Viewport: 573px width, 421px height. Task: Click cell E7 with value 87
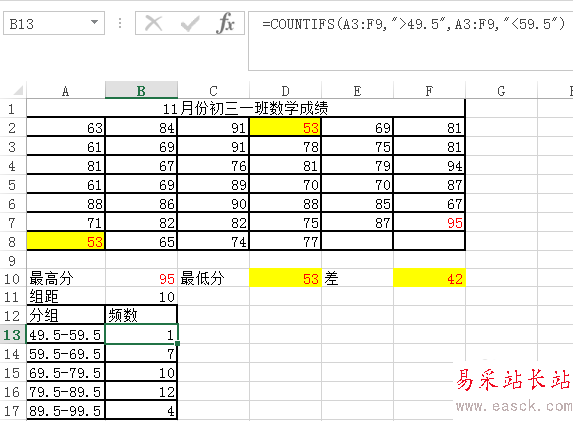point(357,222)
